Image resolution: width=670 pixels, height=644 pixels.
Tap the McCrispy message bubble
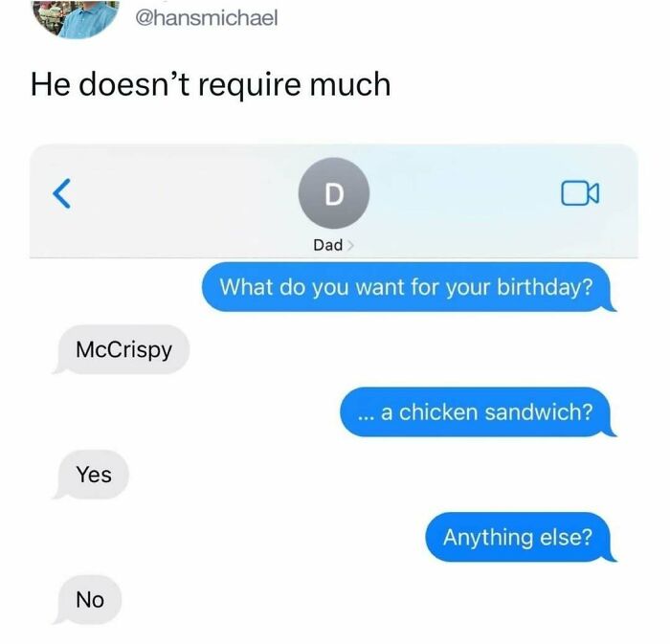point(122,349)
